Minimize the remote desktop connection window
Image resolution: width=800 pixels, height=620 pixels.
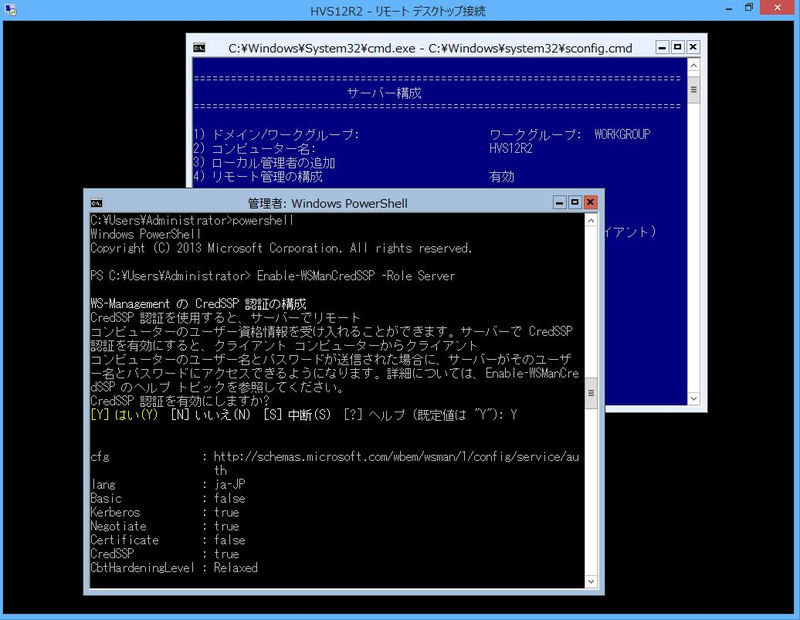tap(729, 8)
